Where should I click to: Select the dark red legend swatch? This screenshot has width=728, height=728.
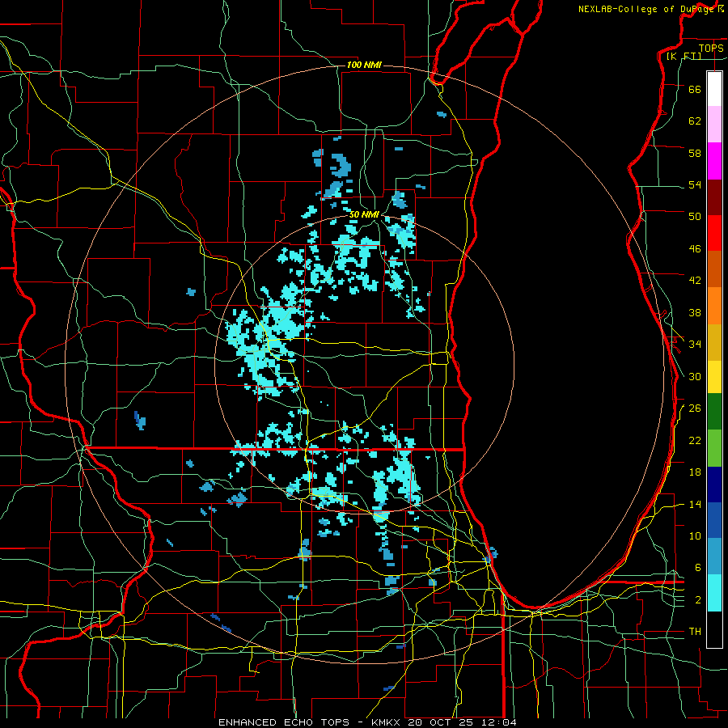[714, 197]
